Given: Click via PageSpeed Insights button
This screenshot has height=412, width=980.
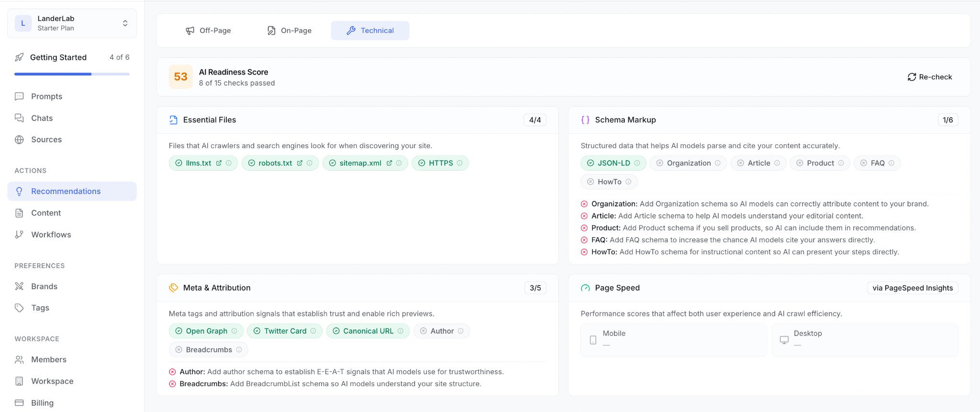Looking at the screenshot, I should 912,288.
